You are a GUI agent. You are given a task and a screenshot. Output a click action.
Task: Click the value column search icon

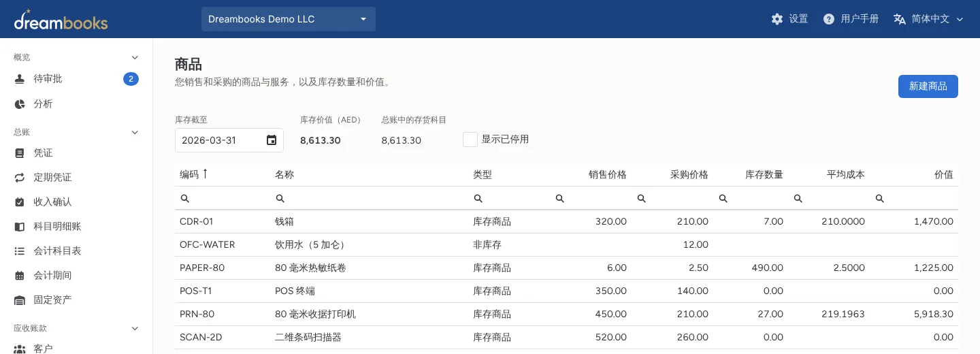click(879, 199)
